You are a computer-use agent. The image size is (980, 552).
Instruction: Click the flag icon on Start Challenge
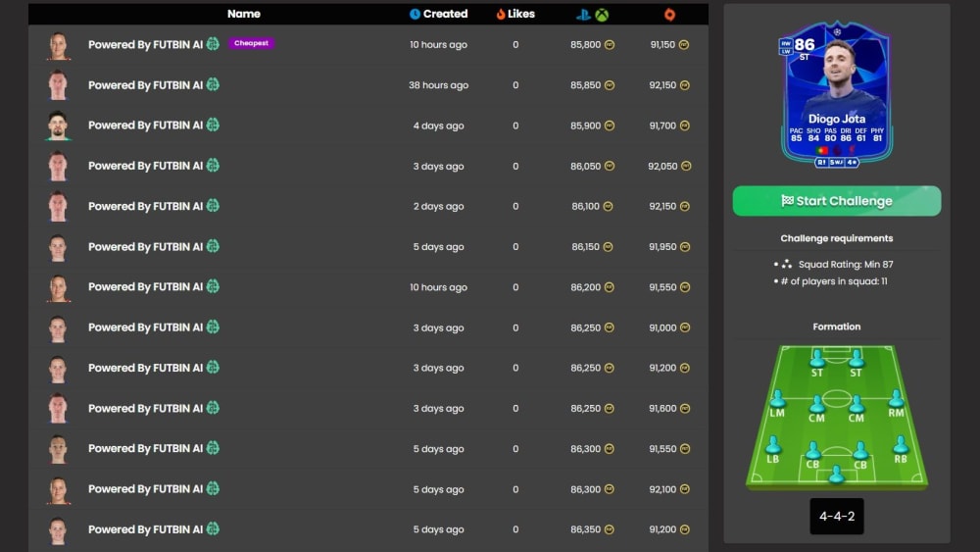[788, 201]
